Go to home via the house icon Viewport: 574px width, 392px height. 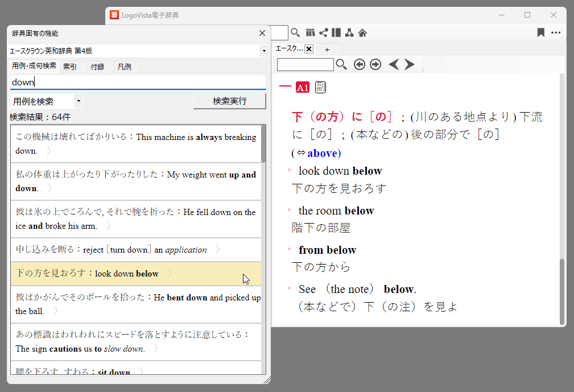[362, 32]
